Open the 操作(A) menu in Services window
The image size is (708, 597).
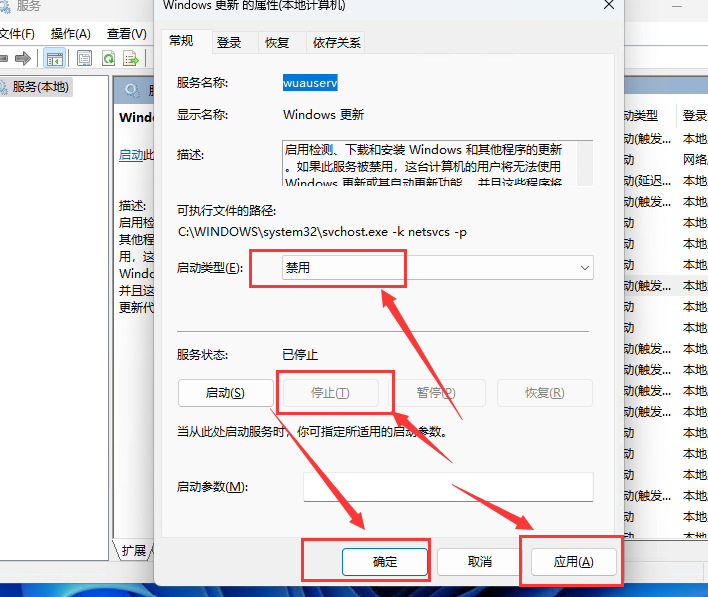click(x=70, y=34)
